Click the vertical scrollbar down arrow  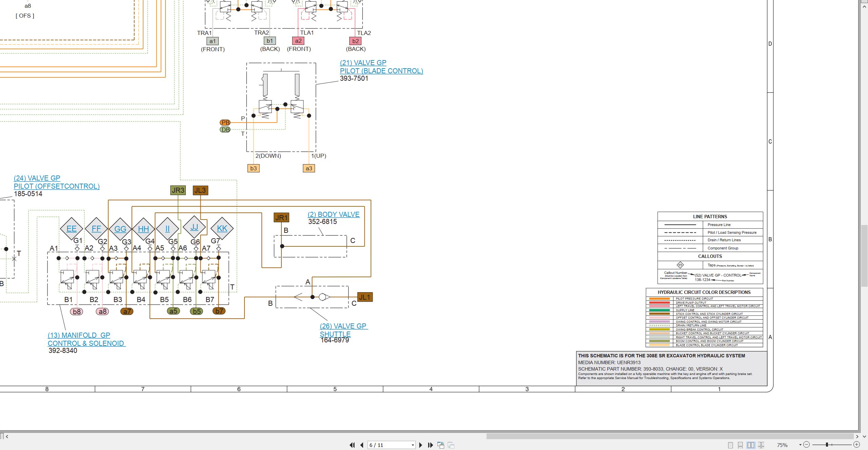tap(865, 436)
